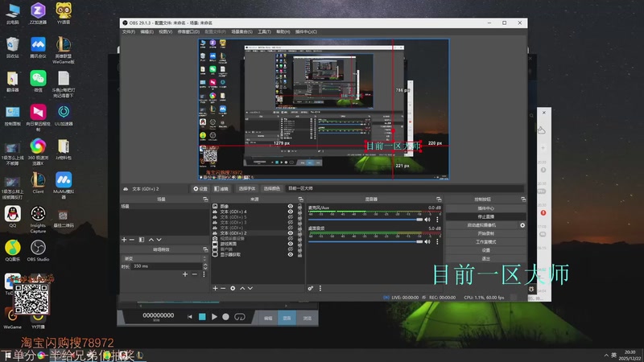Pop out the Scene Transitions dock

205,249
